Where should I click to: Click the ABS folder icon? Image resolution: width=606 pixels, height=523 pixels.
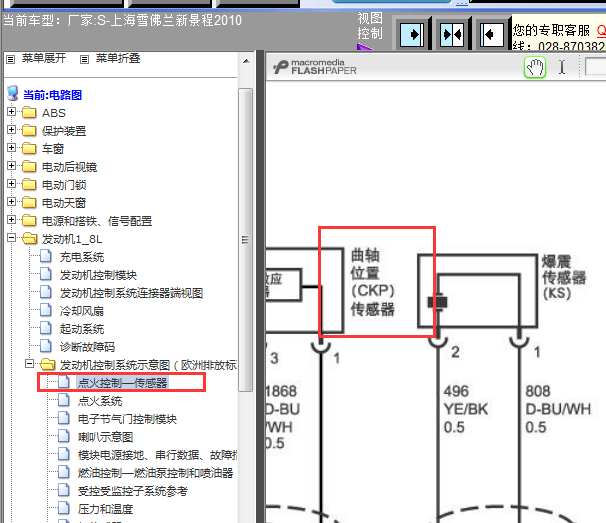(x=29, y=112)
